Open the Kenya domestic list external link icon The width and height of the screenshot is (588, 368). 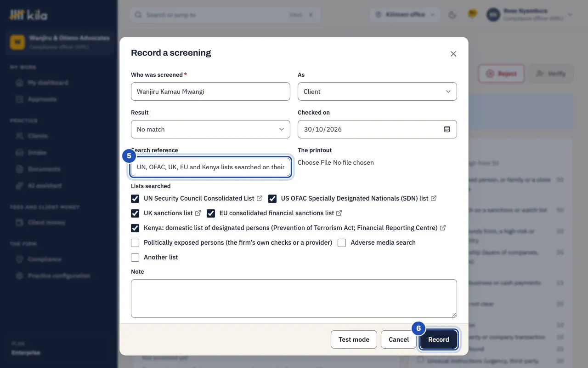pos(443,228)
